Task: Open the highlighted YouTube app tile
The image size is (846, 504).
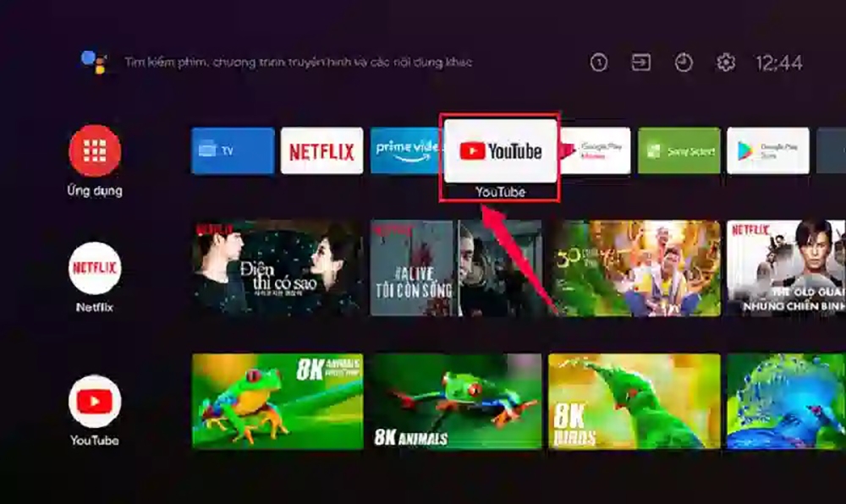Action: [x=500, y=151]
